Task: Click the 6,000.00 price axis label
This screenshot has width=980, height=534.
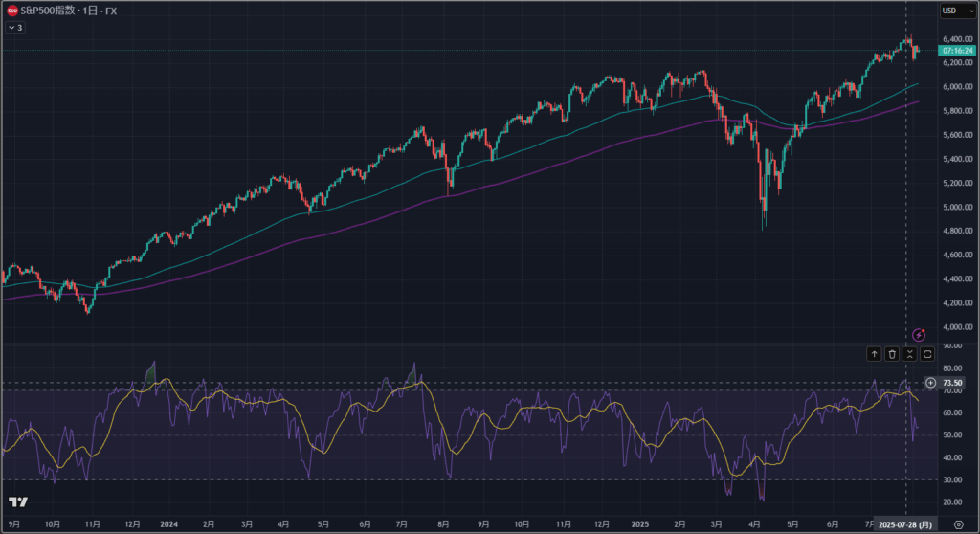Action: 957,87
